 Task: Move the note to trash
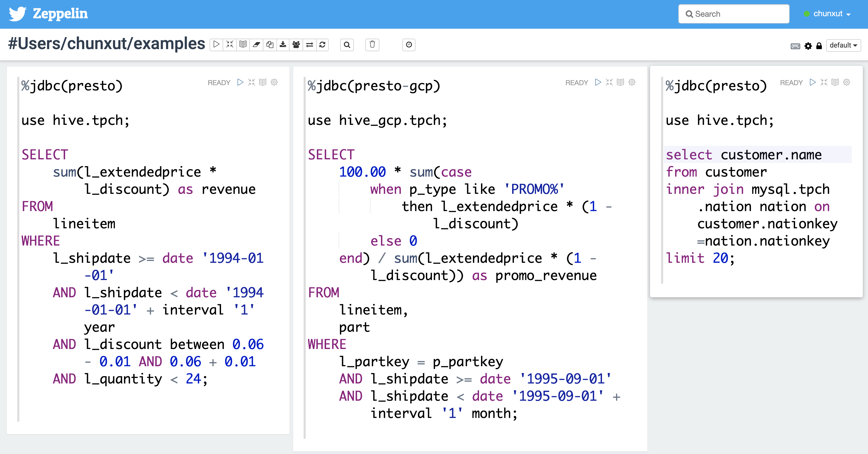(x=372, y=45)
